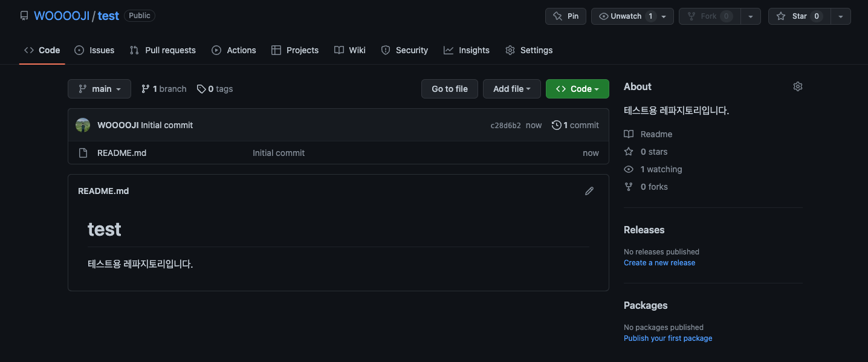This screenshot has width=868, height=362.
Task: Click Create a new release
Action: coord(659,263)
